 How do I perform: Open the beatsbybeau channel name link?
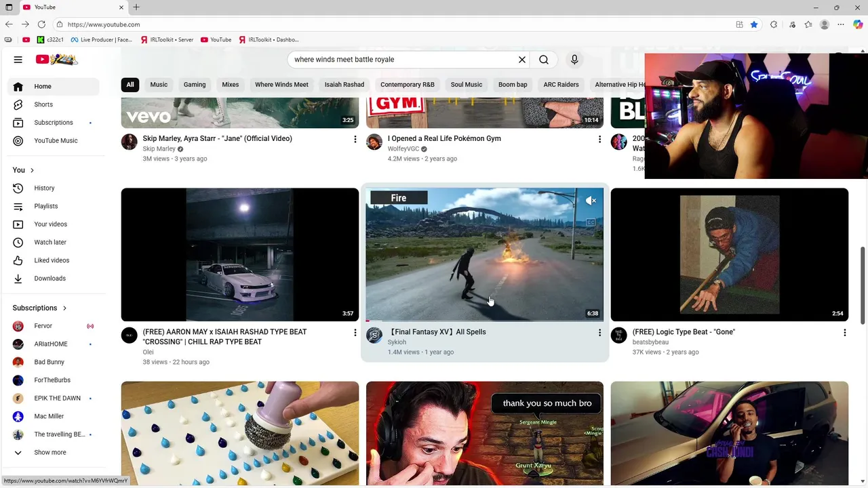tap(650, 342)
